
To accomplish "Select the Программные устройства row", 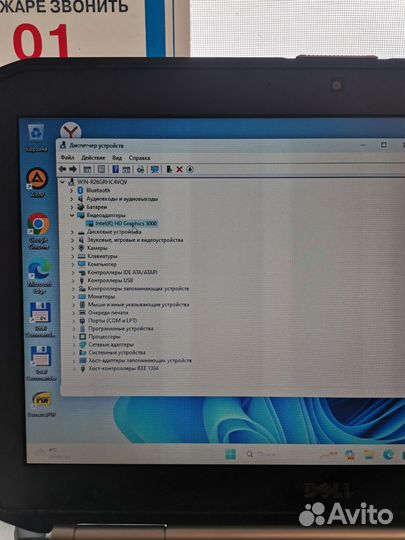I will pyautogui.click(x=121, y=328).
